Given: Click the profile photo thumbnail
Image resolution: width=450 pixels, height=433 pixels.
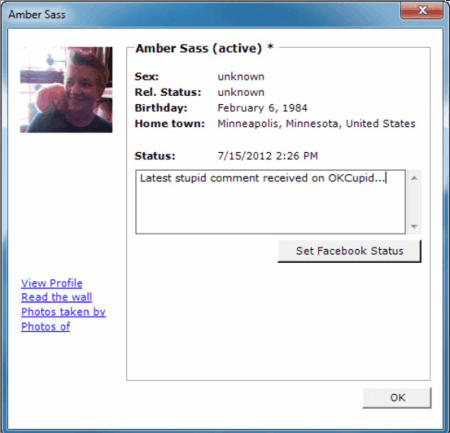Looking at the screenshot, I should (66, 90).
